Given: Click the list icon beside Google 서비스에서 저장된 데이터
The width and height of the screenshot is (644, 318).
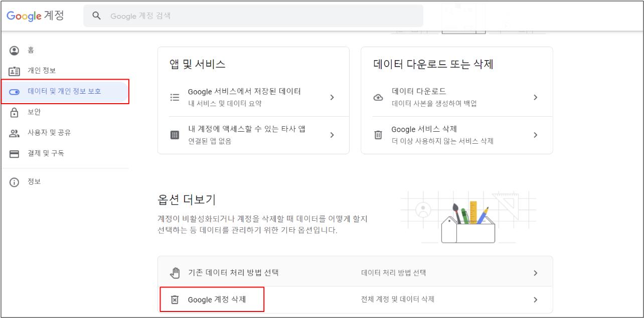Looking at the screenshot, I should (x=175, y=97).
